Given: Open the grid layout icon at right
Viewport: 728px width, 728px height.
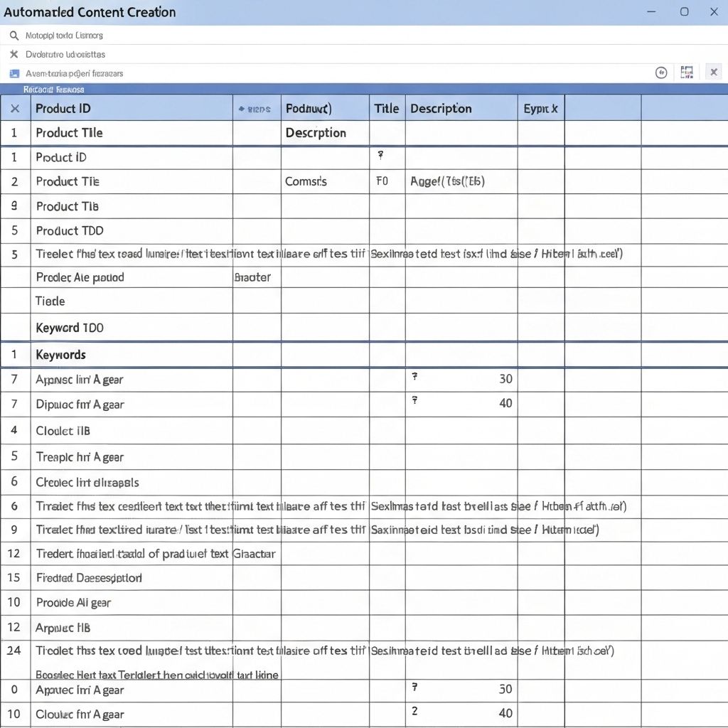Looking at the screenshot, I should 687,73.
